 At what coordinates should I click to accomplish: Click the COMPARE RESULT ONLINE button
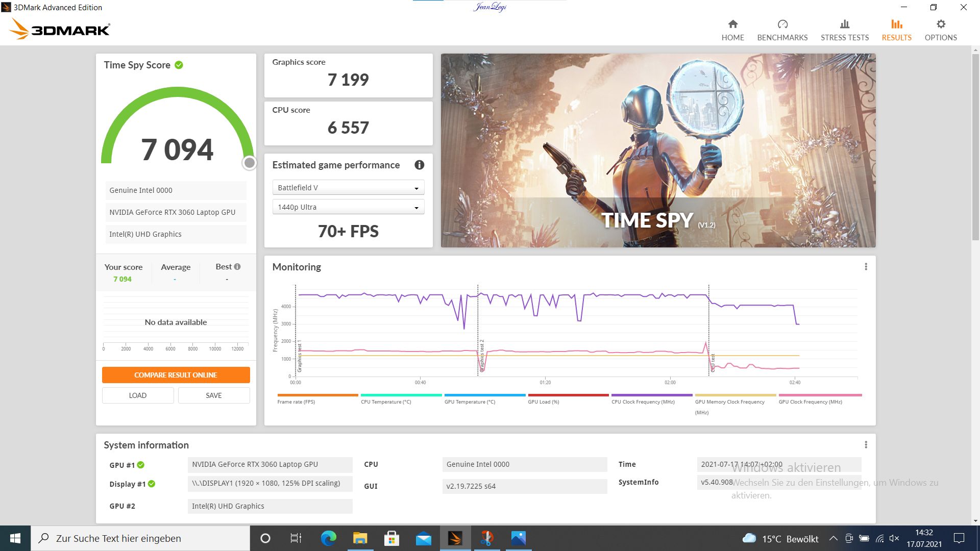tap(176, 374)
